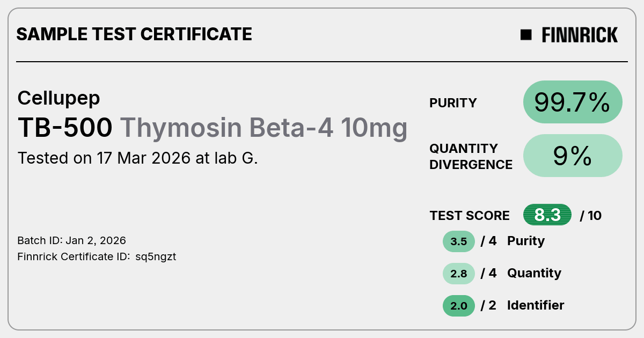This screenshot has width=644, height=338.
Task: Click the PURITY label
Action: pos(453,103)
